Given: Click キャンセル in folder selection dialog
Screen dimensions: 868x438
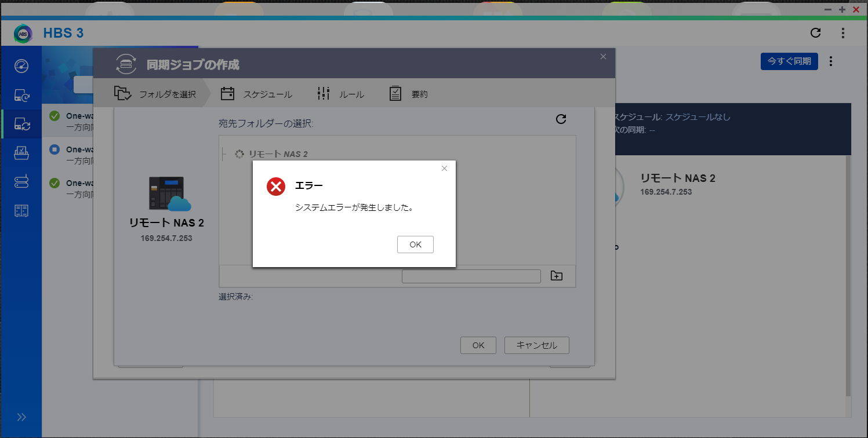Looking at the screenshot, I should pyautogui.click(x=536, y=345).
